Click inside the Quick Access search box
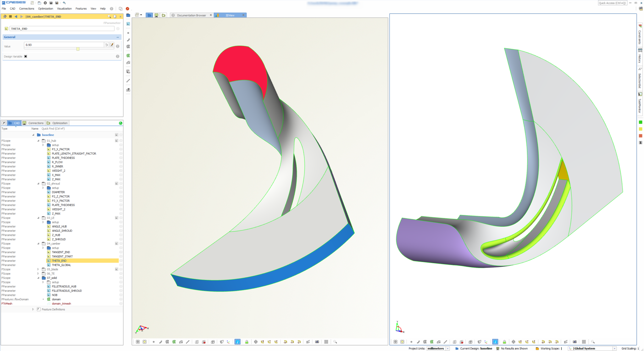The height and width of the screenshot is (351, 644). [x=613, y=3]
